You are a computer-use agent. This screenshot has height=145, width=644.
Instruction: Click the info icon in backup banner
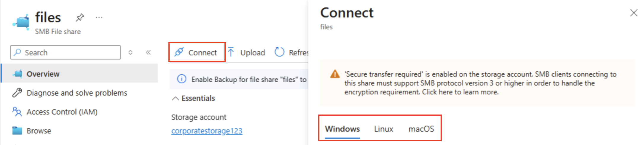pyautogui.click(x=181, y=79)
